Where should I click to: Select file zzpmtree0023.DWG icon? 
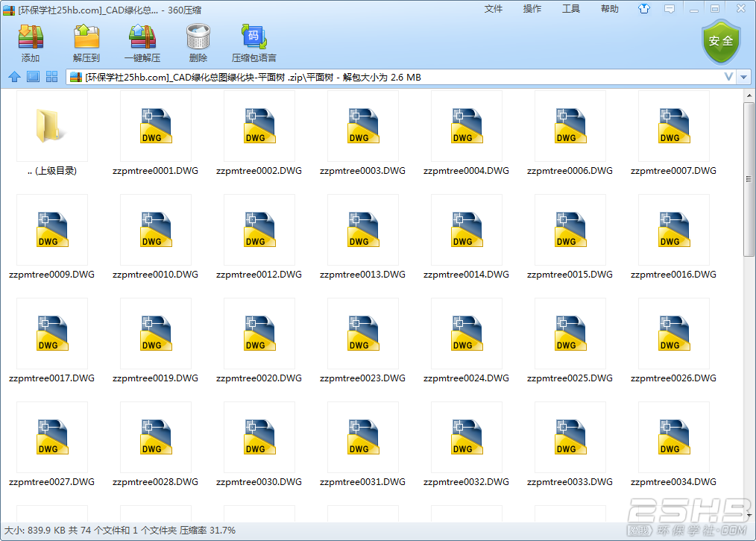coord(362,334)
